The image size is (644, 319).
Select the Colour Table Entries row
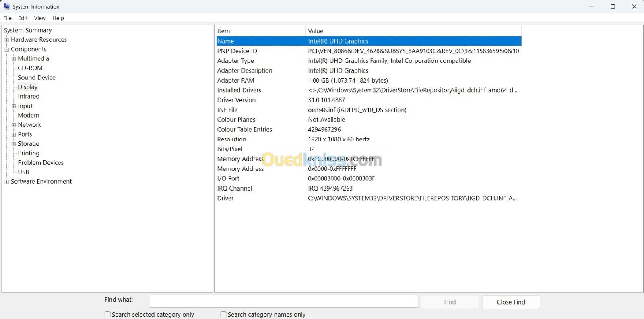pos(369,129)
